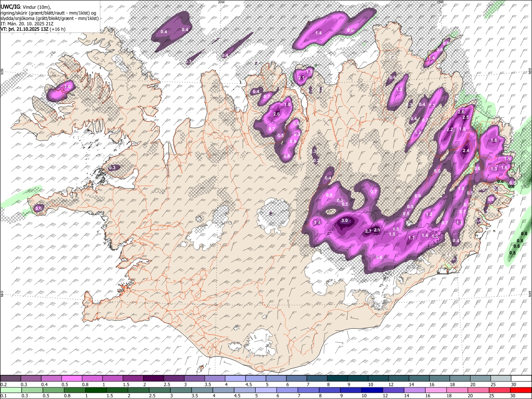The height and width of the screenshot is (399, 532).
Task: Click the green rain swatch labeled 0.5
Action: coord(54,390)
